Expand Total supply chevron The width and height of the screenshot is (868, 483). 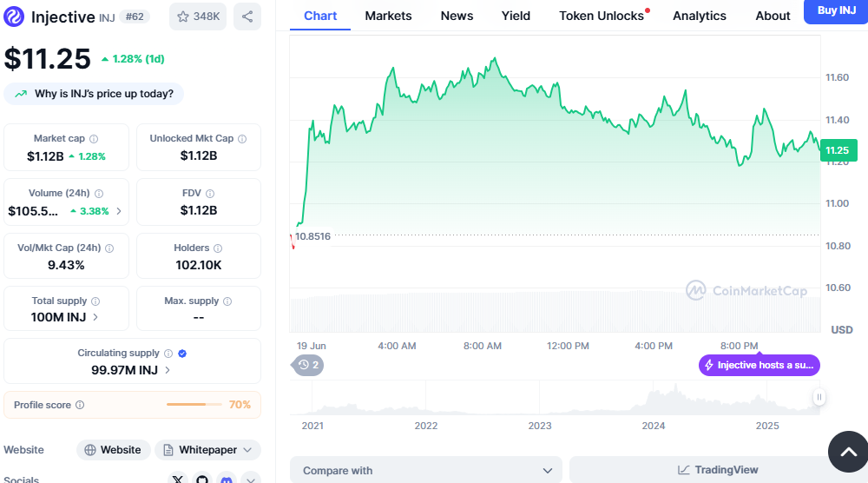pyautogui.click(x=95, y=317)
